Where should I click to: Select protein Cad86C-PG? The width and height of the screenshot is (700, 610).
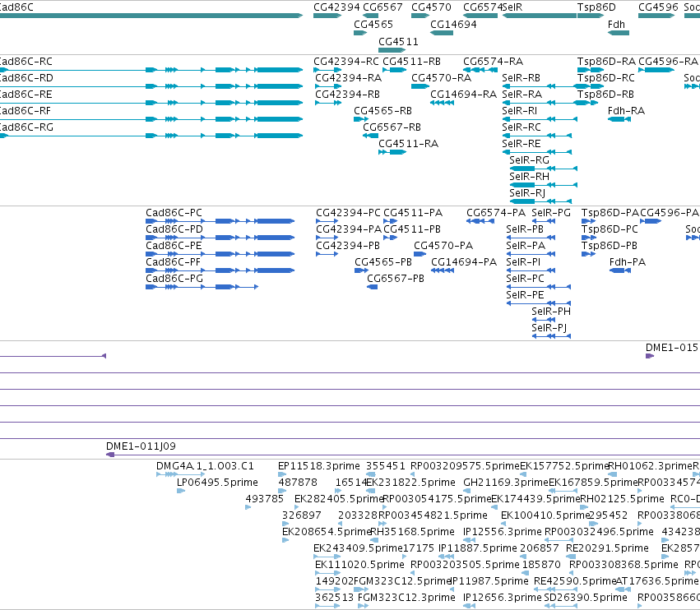pyautogui.click(x=174, y=279)
